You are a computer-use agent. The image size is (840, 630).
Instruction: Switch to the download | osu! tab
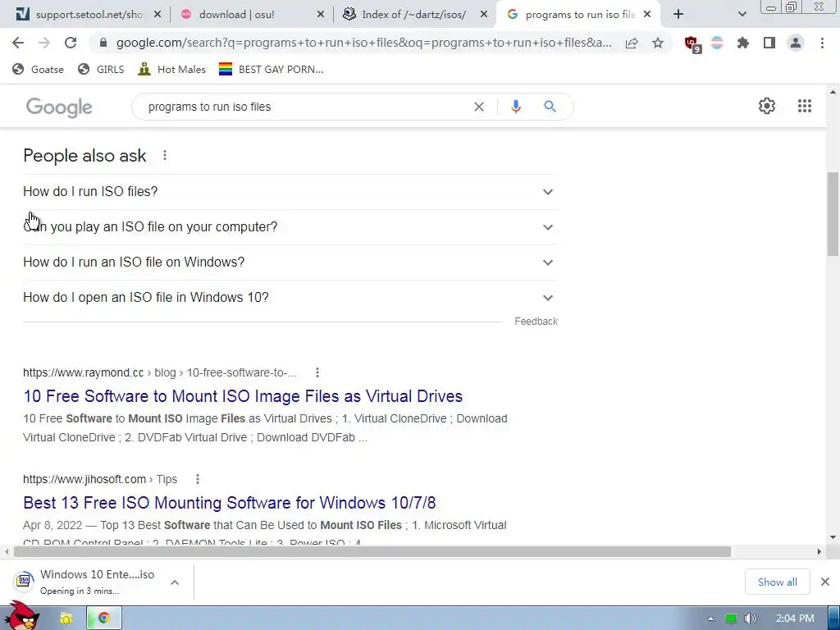pyautogui.click(x=251, y=15)
